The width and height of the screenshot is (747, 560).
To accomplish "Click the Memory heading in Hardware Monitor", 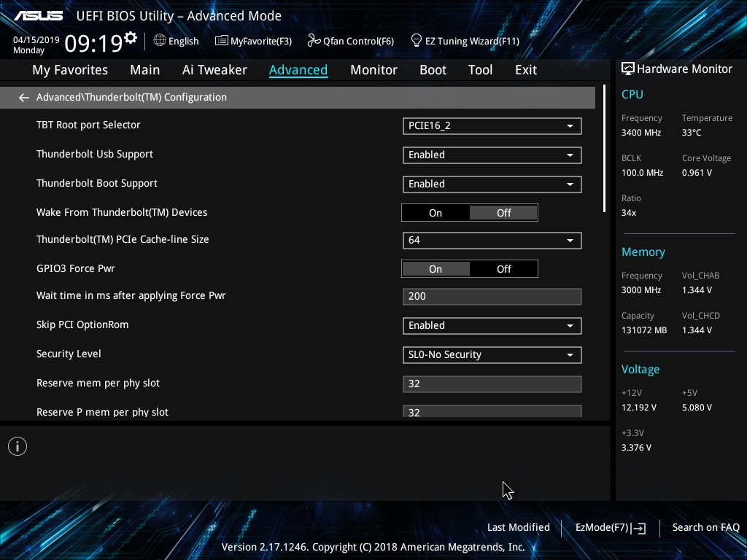I will [643, 252].
